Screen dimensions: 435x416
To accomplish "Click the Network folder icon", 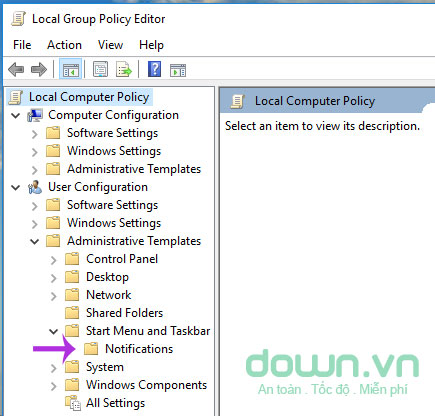I will [72, 295].
